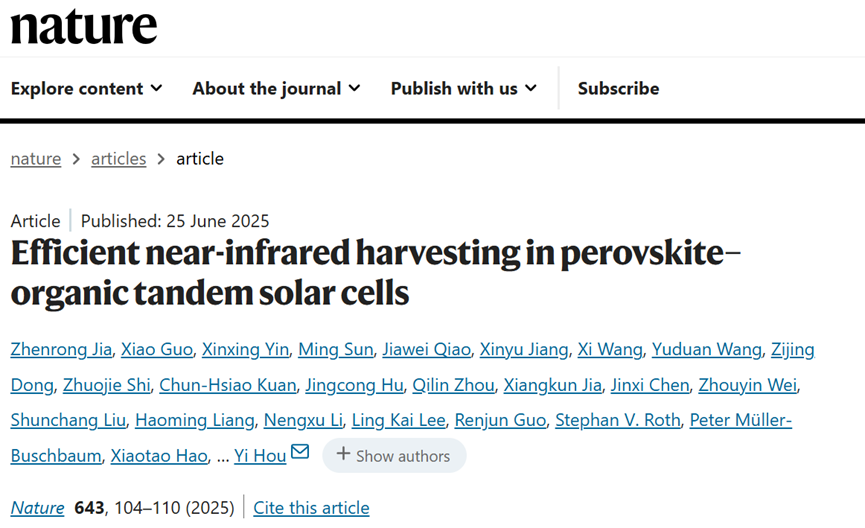Image resolution: width=865 pixels, height=528 pixels.
Task: Open the Nature journal link in citation
Action: coord(38,508)
